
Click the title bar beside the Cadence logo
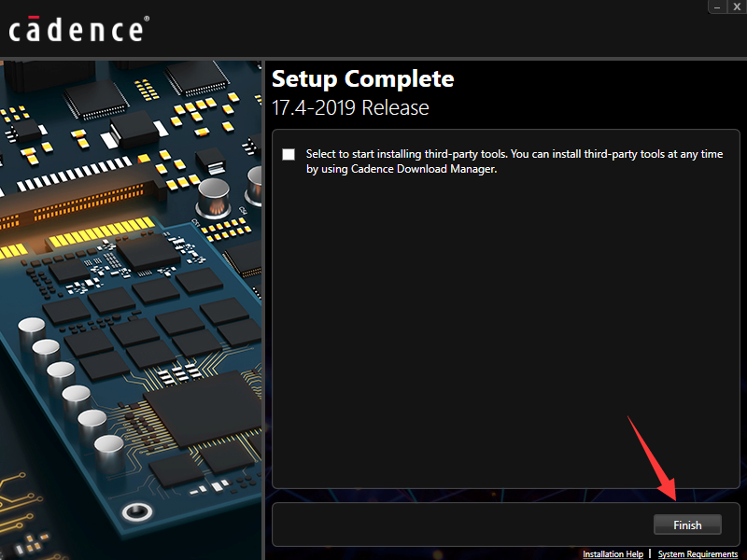(420, 28)
